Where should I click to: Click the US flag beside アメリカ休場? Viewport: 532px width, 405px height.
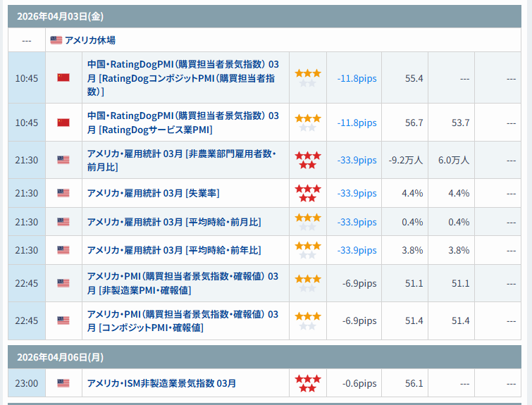pos(56,40)
